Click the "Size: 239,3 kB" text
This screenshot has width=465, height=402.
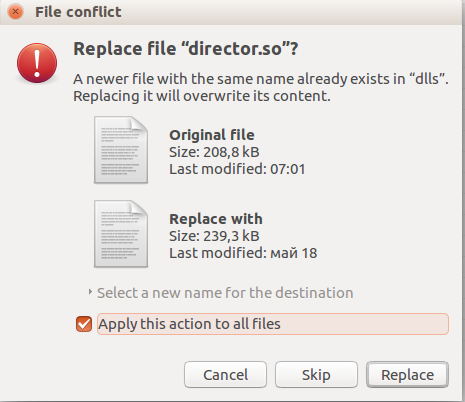214,236
